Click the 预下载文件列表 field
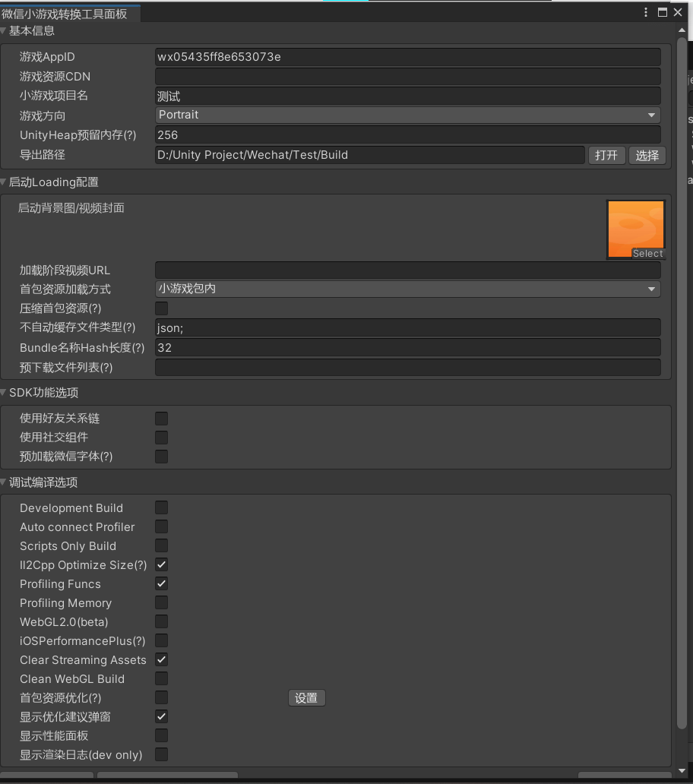This screenshot has width=693, height=784. [407, 368]
